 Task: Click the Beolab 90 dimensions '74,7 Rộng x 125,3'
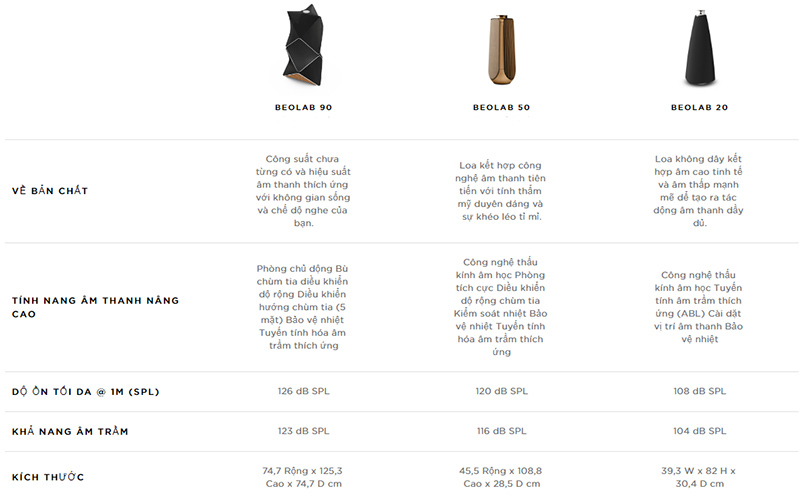pos(303,470)
